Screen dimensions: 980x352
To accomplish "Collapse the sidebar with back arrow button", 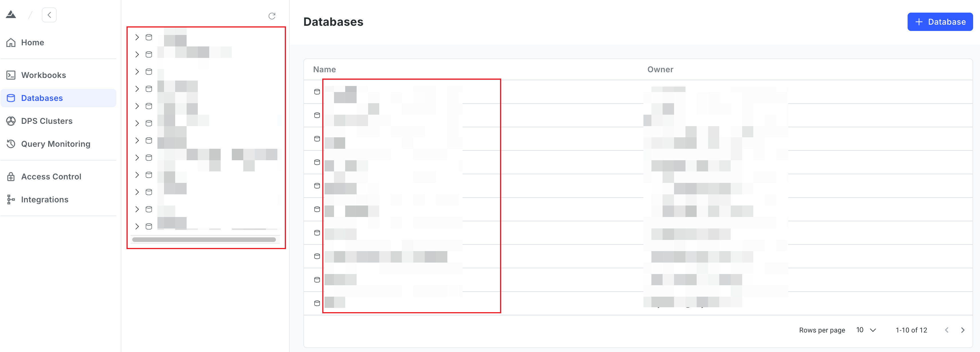I will coord(49,15).
